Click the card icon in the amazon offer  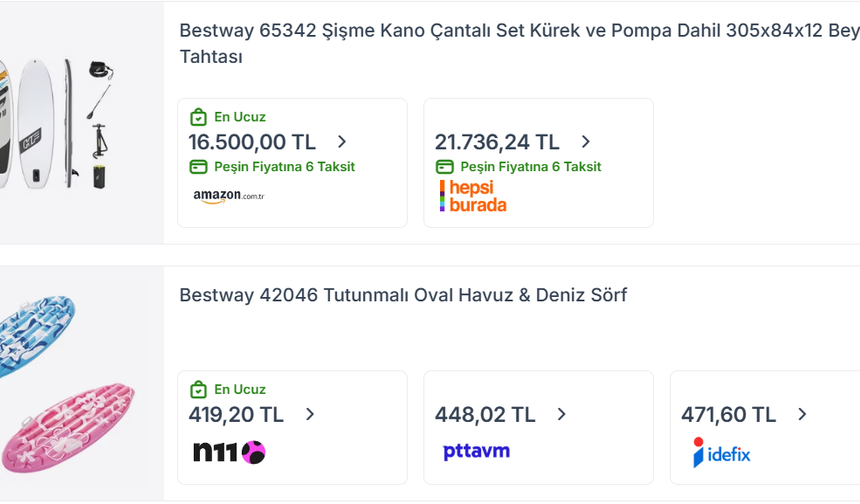tap(198, 167)
